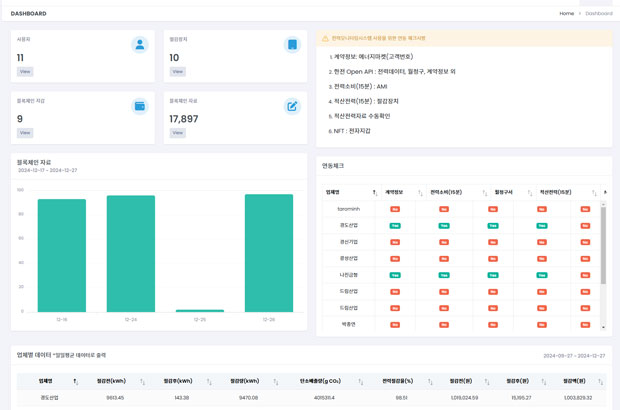Viewport: 620px width, 410px height.
Task: Sort by 절감전(kWh) column in bottom table
Action: (x=142, y=382)
